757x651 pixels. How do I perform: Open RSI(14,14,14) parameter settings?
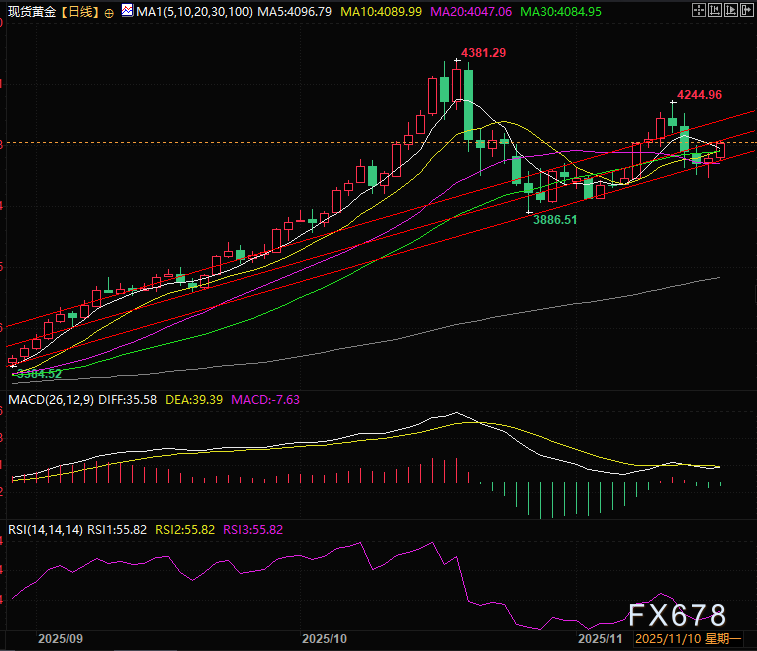pyautogui.click(x=44, y=529)
